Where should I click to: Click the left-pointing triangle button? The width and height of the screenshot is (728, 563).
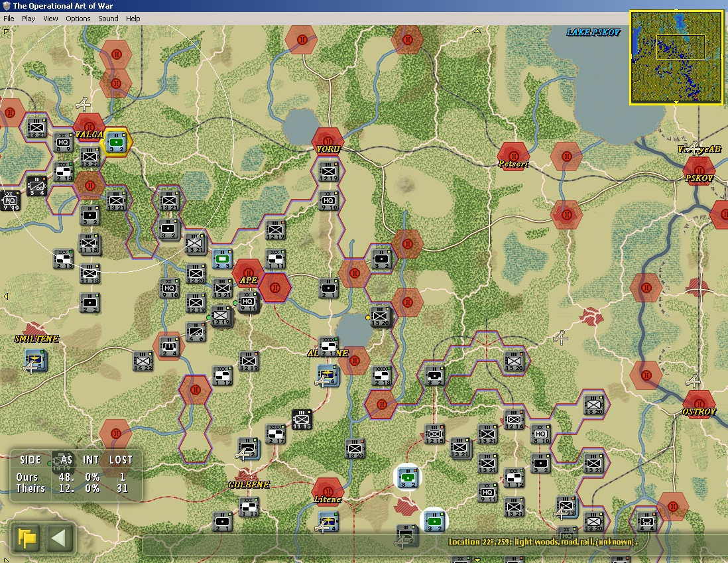(59, 538)
